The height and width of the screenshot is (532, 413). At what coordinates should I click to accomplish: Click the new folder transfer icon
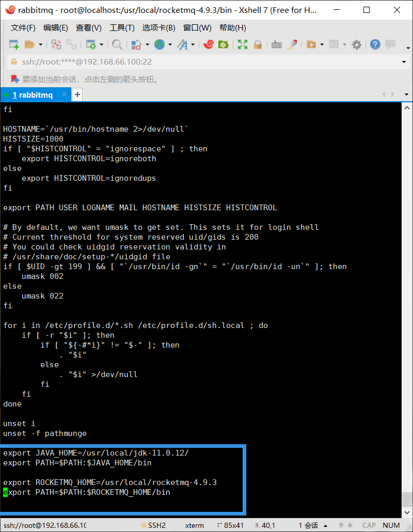point(311,44)
